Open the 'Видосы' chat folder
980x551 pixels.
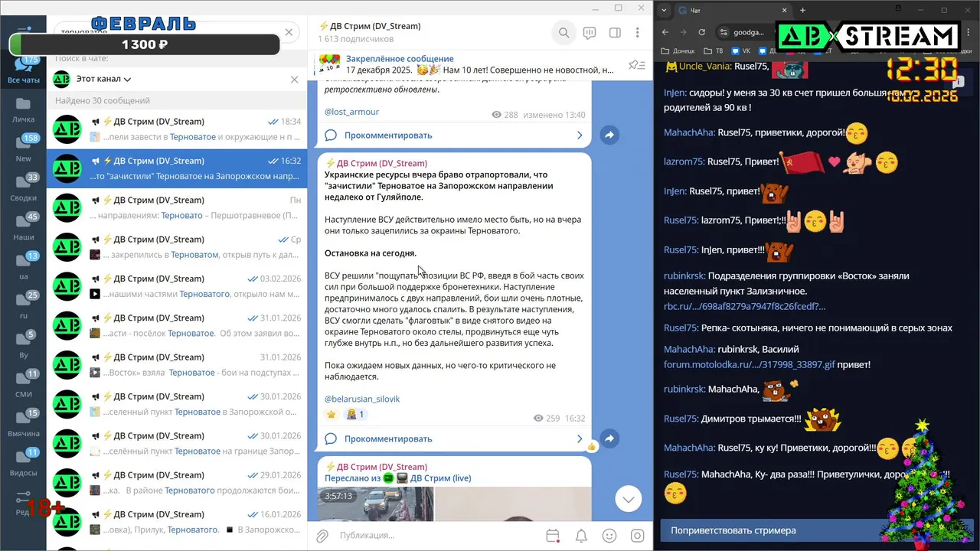tap(24, 463)
